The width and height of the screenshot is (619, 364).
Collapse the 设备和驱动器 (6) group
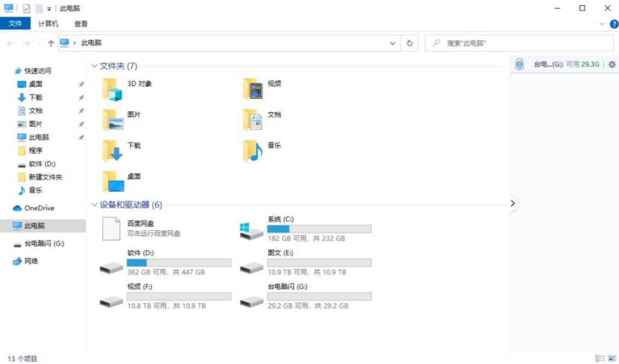tap(94, 205)
